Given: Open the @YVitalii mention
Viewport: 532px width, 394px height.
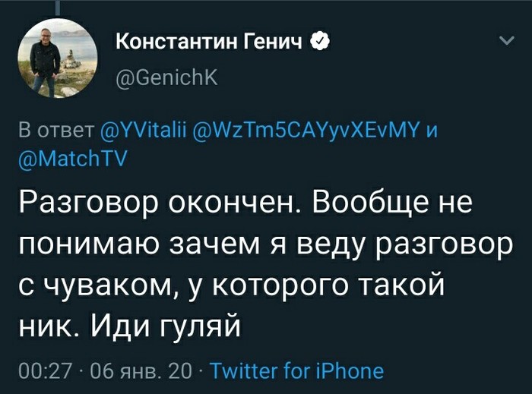Looking at the screenshot, I should click(144, 131).
